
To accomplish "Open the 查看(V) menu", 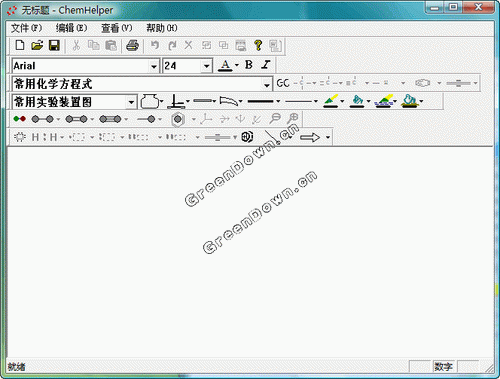I will 117,28.
